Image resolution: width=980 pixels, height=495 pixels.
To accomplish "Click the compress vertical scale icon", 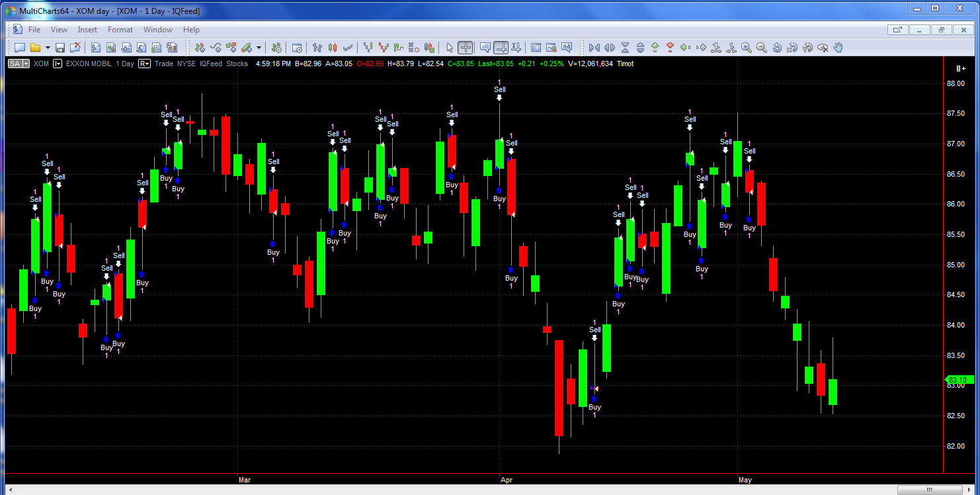I will pyautogui.click(x=624, y=47).
